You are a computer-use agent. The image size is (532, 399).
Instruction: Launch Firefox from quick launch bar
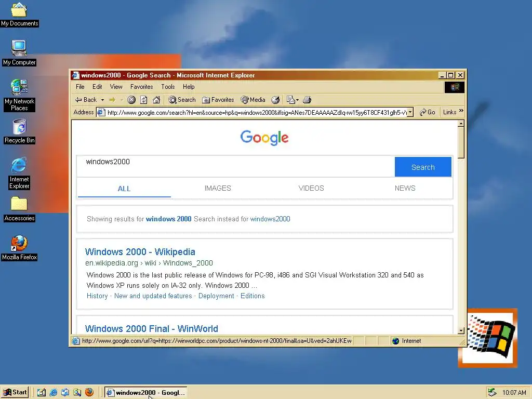pos(89,393)
